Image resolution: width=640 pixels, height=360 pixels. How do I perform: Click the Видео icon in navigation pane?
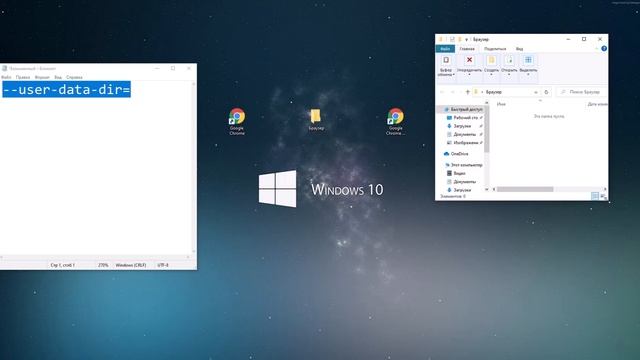tap(449, 173)
